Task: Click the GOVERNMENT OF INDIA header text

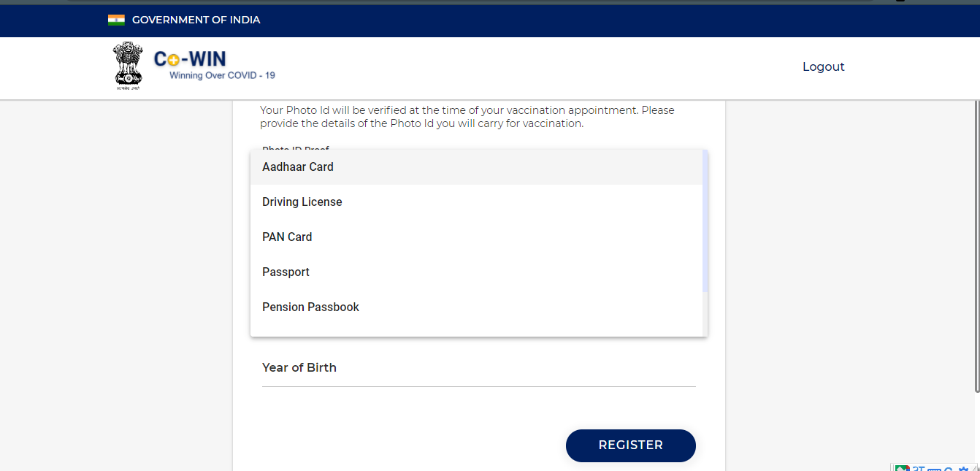Action: click(196, 20)
